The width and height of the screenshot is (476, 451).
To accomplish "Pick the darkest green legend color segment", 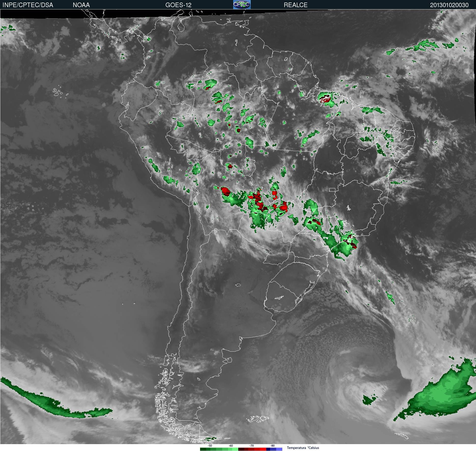I will point(203,449).
